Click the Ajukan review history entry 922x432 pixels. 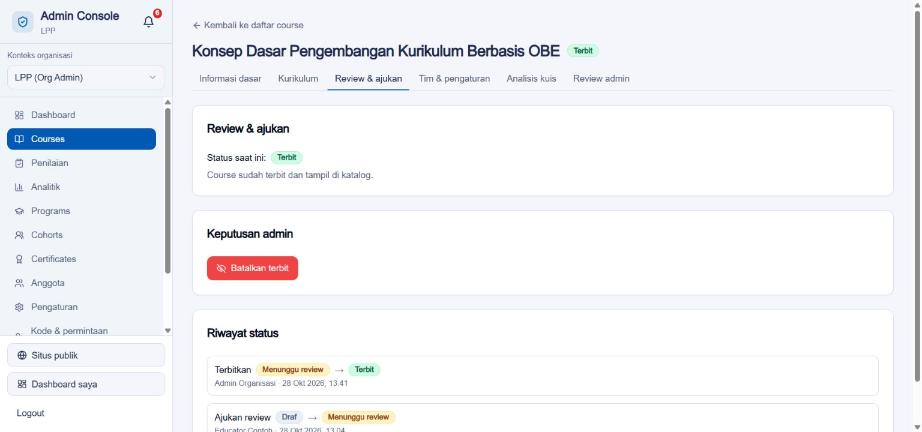coord(543,418)
